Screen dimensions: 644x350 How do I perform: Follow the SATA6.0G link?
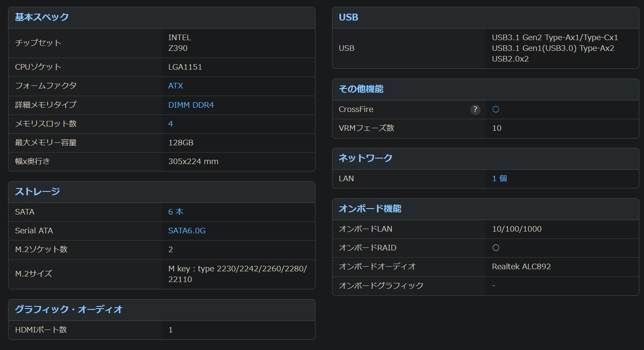point(186,230)
